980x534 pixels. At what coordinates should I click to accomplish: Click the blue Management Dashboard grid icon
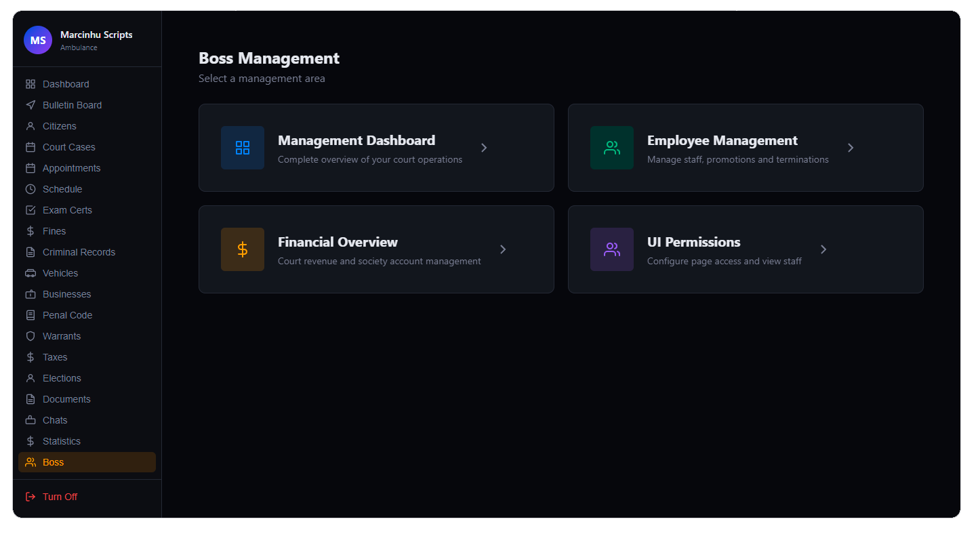[x=243, y=148]
